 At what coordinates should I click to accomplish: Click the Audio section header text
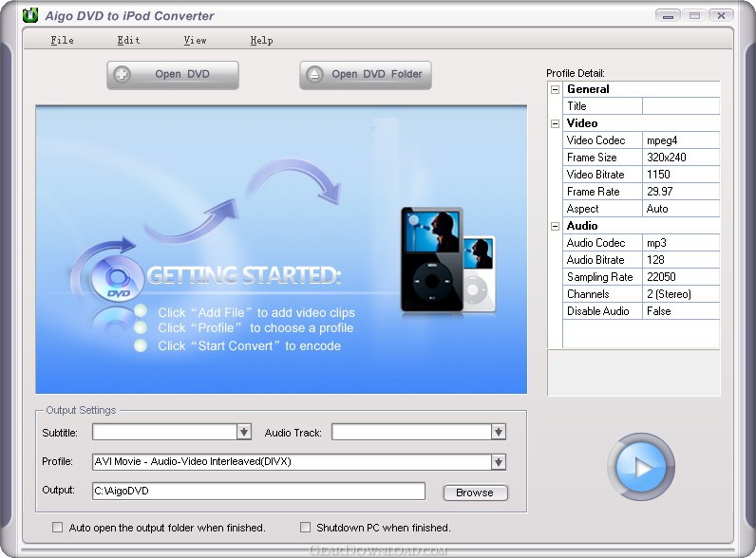(582, 226)
